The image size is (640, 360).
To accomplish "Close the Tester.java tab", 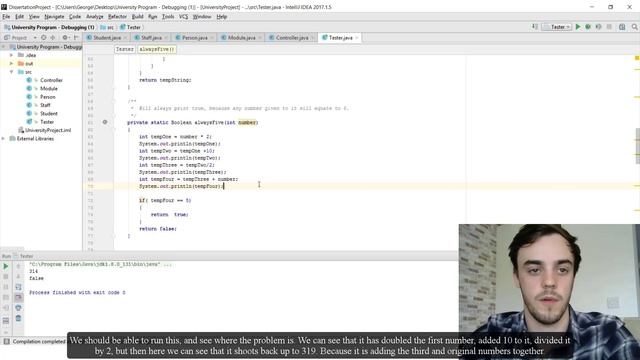I will click(x=357, y=38).
